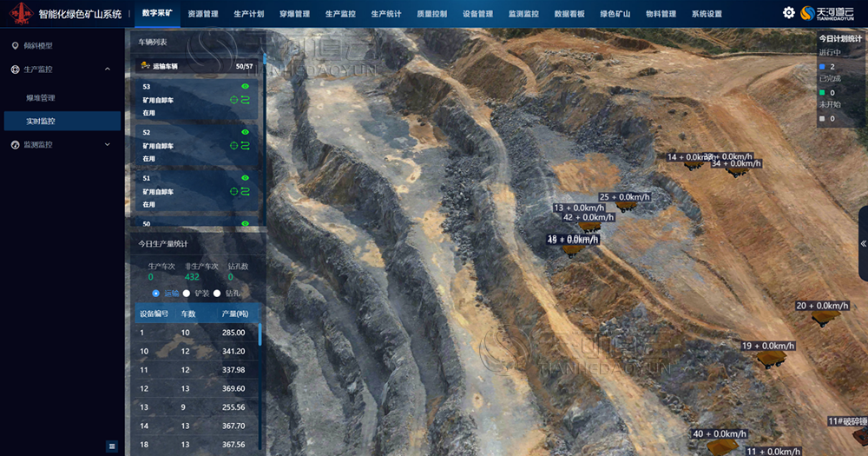Image resolution: width=868 pixels, height=456 pixels.
Task: Open the 生产计划 top menu
Action: tap(248, 14)
